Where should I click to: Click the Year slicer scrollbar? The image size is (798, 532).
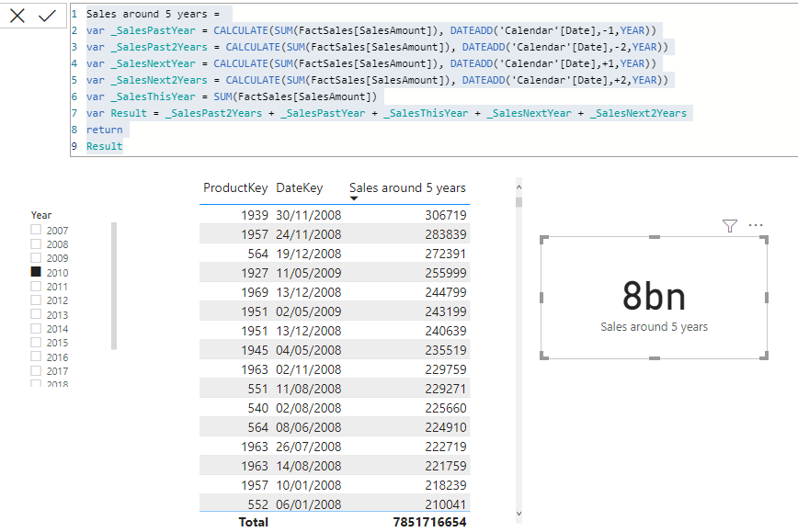pyautogui.click(x=114, y=286)
